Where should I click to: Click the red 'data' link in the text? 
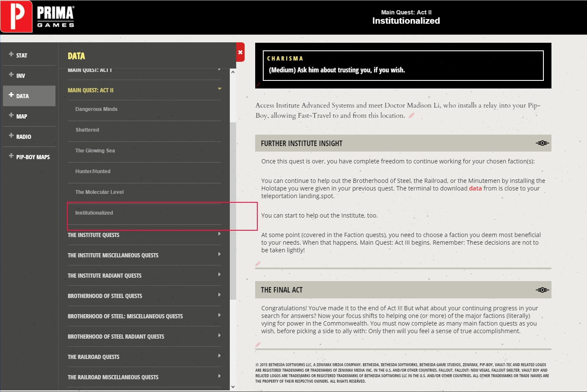475,188
